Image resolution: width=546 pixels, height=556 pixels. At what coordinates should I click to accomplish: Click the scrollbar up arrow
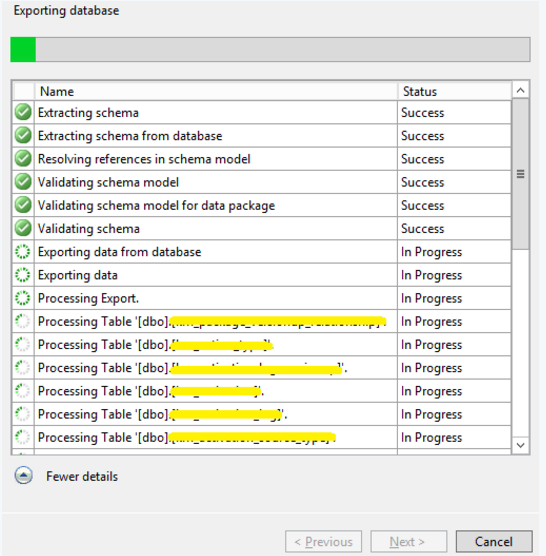(520, 90)
